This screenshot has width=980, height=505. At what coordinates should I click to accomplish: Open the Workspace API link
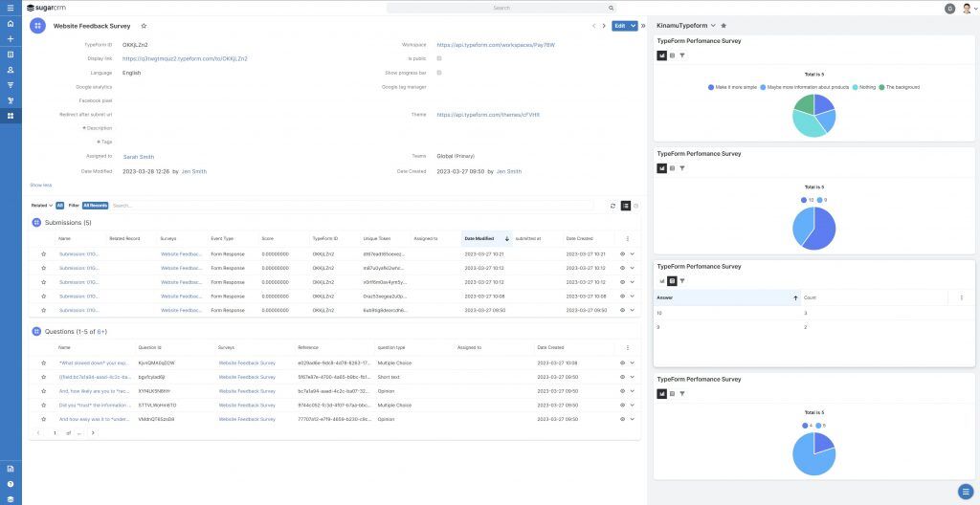(x=497, y=45)
